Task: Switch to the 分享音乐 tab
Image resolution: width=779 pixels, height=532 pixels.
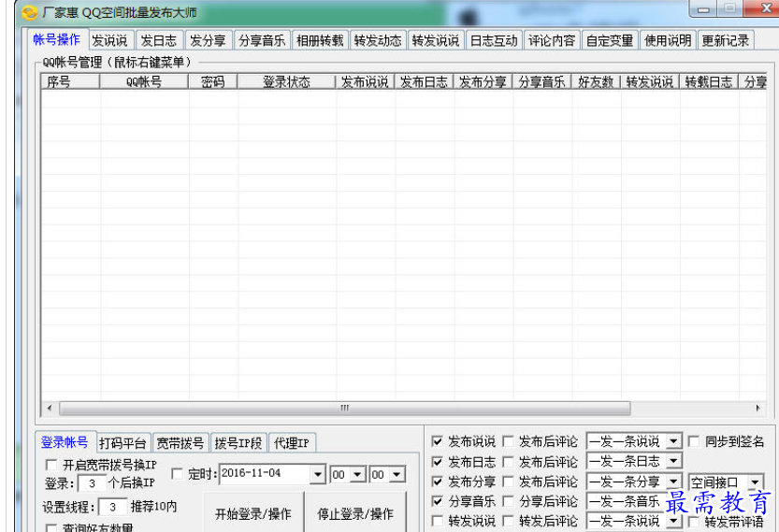Action: click(x=262, y=40)
